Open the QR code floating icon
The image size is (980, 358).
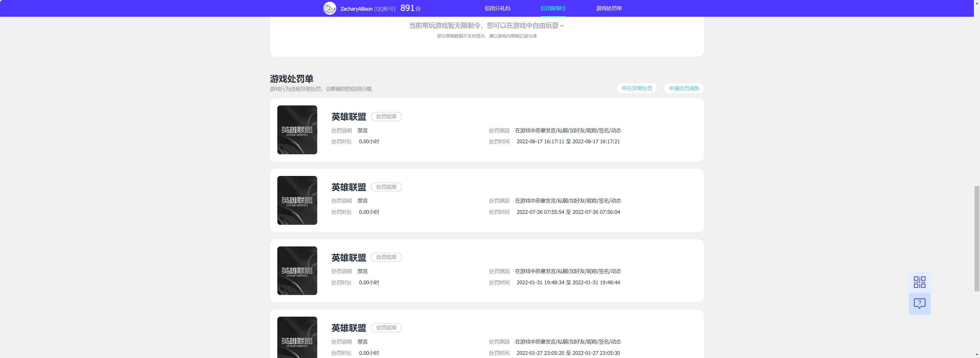point(920,282)
